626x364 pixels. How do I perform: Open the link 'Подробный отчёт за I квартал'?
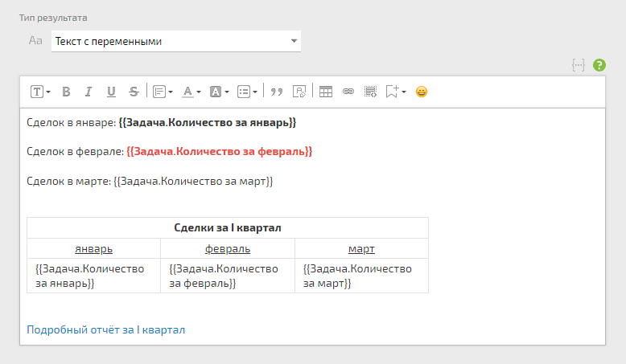(x=105, y=329)
